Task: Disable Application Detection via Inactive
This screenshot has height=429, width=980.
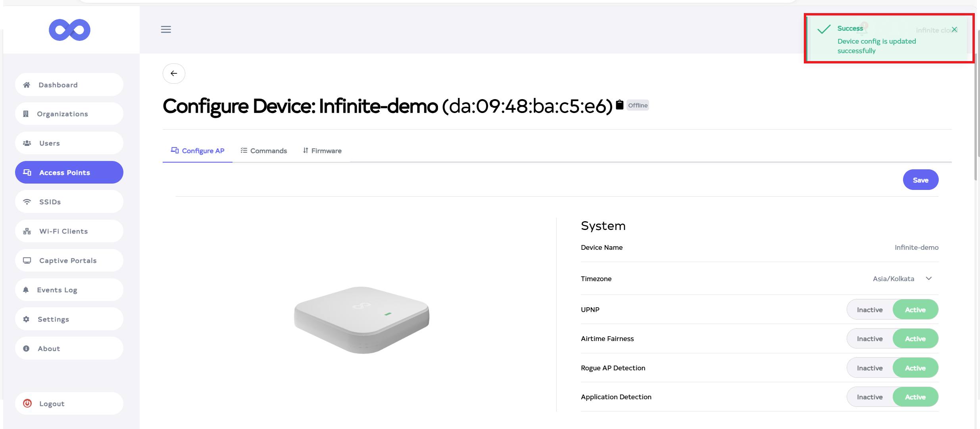Action: [869, 397]
